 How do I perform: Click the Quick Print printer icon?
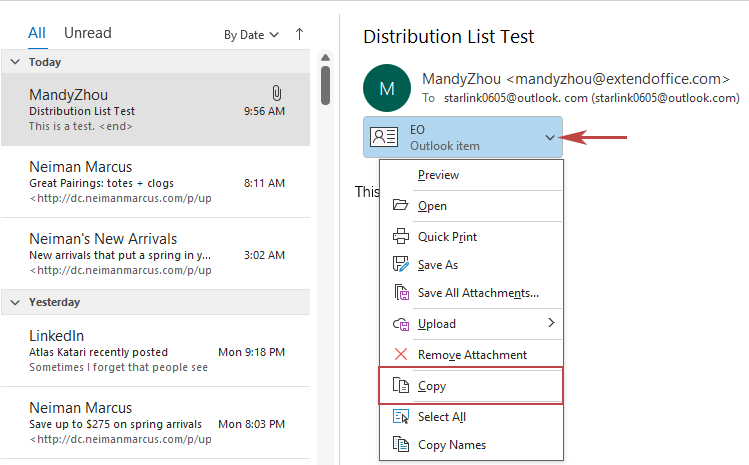pos(401,237)
